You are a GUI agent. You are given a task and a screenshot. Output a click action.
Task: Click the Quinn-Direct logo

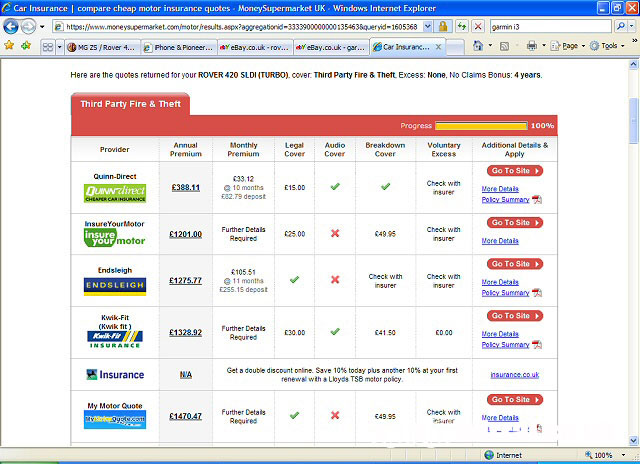click(x=115, y=193)
